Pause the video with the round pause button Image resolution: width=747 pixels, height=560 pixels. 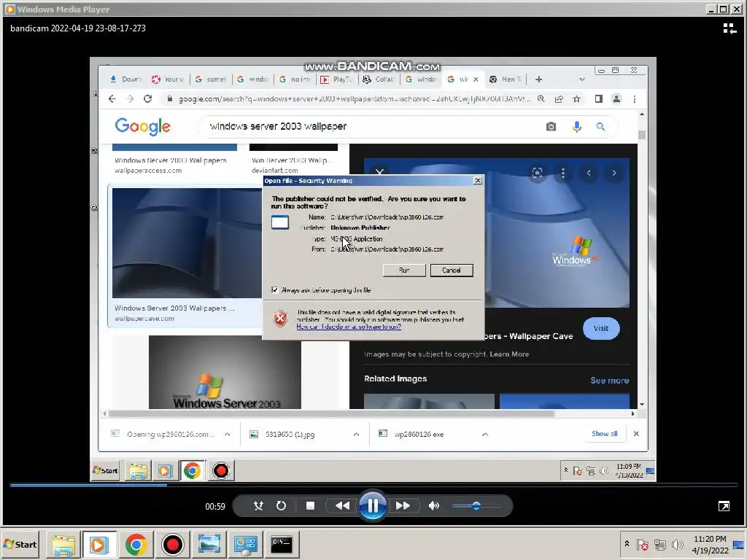(x=373, y=506)
